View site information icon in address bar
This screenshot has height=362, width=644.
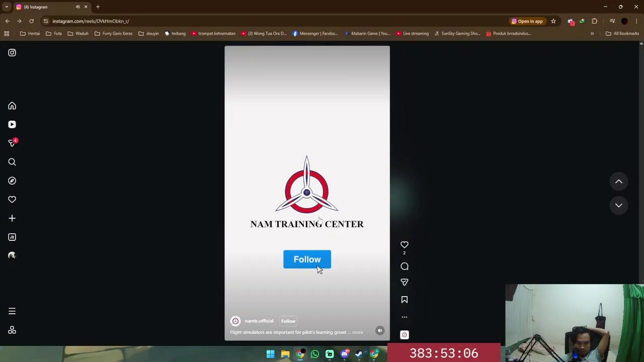46,21
